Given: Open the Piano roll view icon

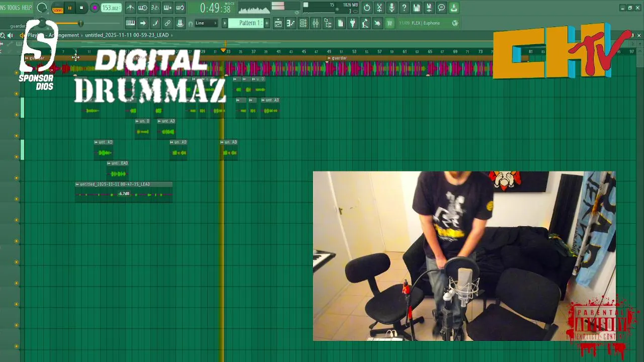Looking at the screenshot, I should point(291,23).
